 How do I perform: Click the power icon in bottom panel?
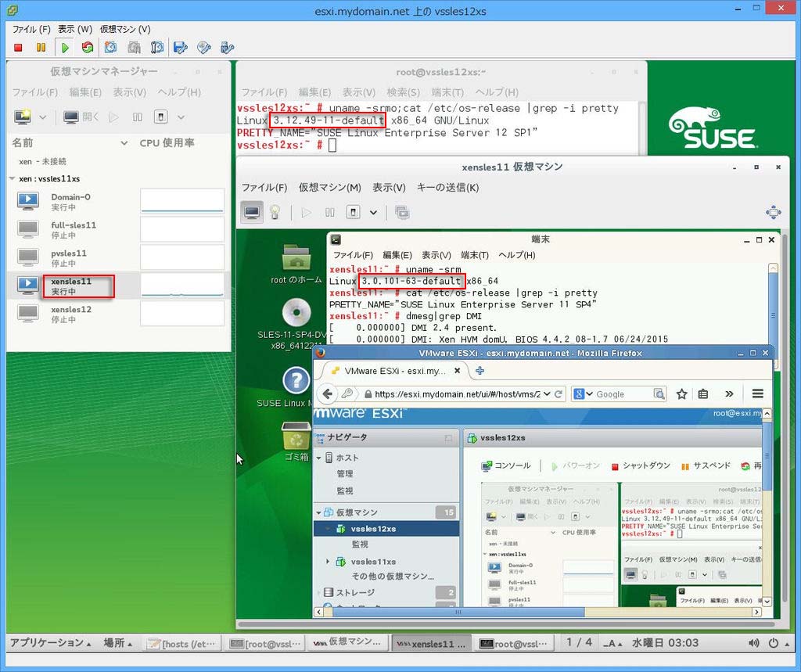click(774, 643)
